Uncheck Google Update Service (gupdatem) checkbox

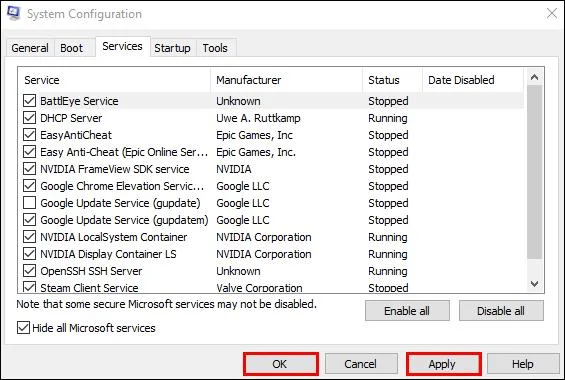coord(29,220)
